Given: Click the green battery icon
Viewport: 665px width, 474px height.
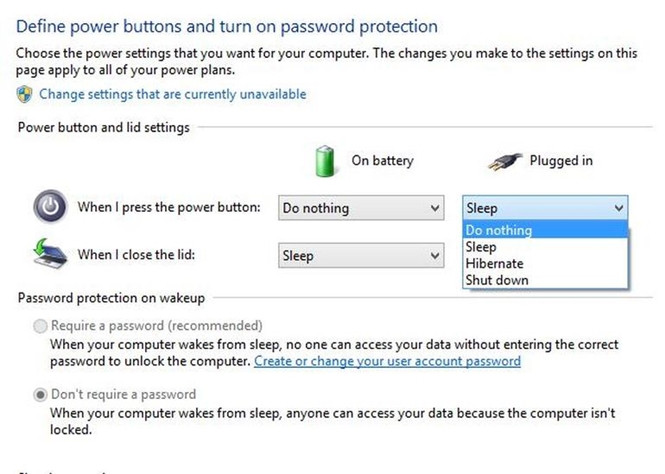Looking at the screenshot, I should tap(325, 161).
